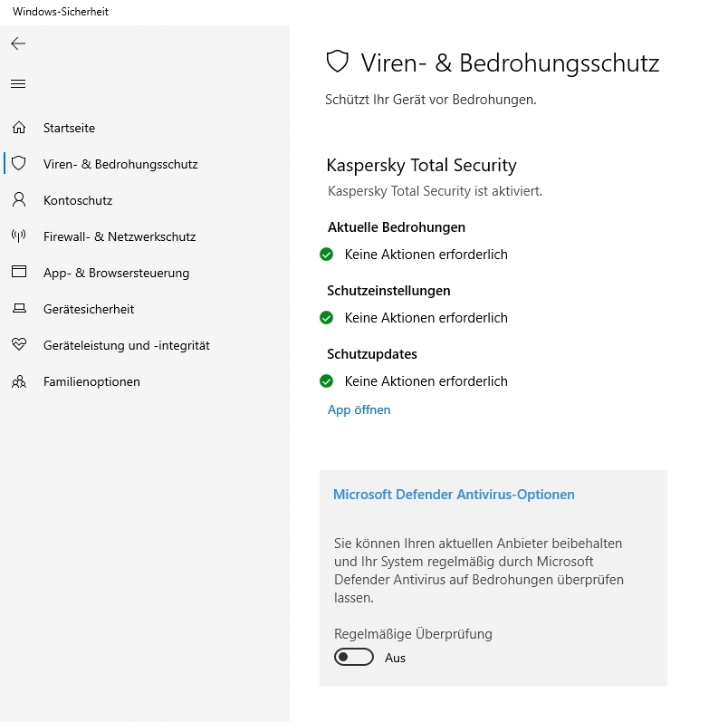
Task: Open the Familienoptionen menu item
Action: (91, 381)
